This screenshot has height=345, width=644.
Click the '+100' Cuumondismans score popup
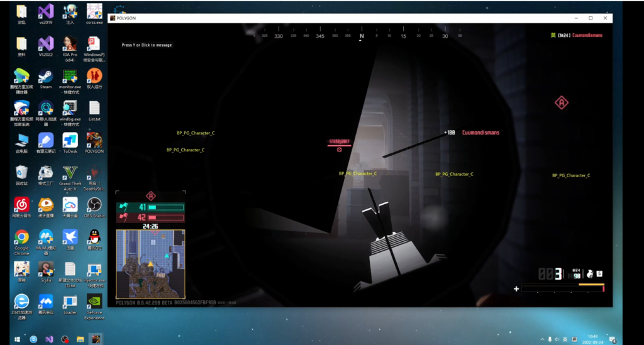pos(472,133)
